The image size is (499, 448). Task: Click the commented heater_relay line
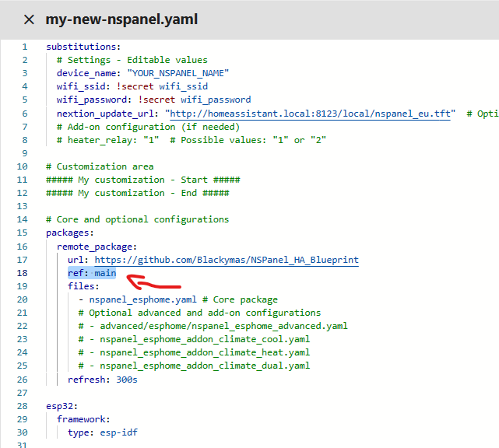(x=191, y=140)
